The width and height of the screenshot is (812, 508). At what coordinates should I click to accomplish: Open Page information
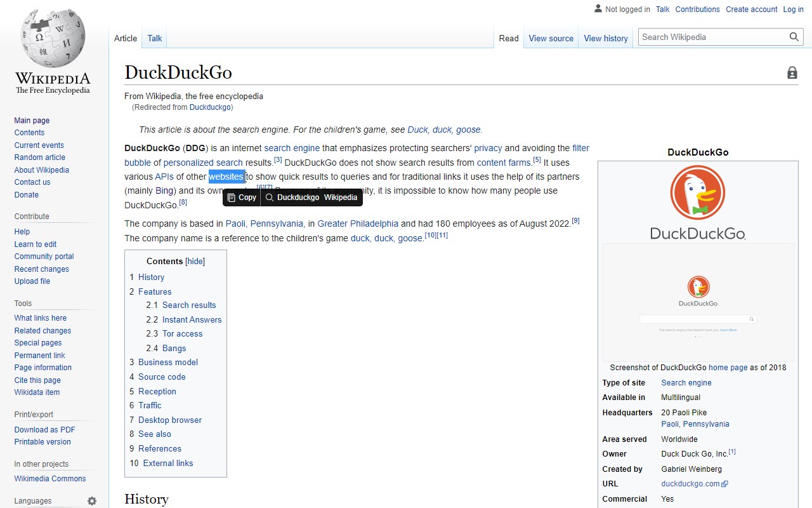coord(43,368)
